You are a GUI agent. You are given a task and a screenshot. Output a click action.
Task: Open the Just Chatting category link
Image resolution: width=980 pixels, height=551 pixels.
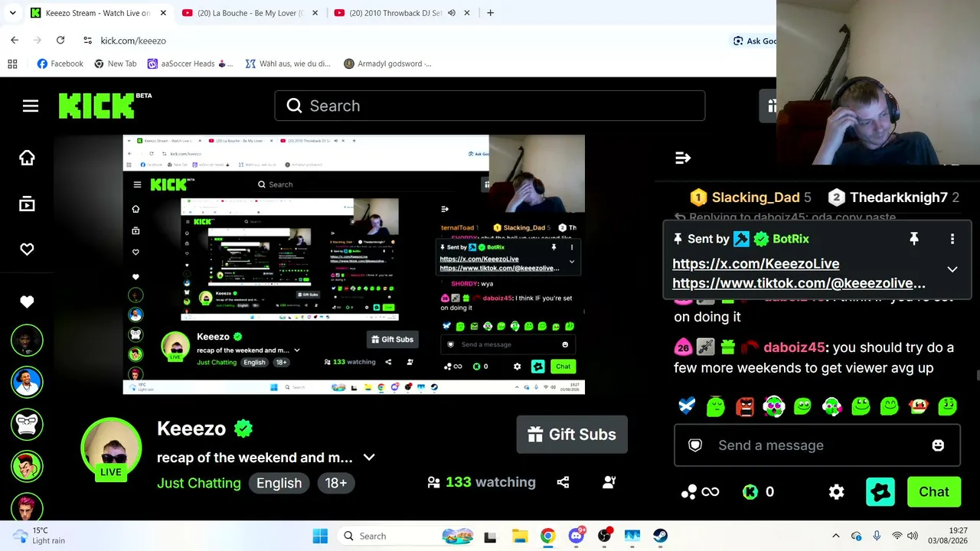(x=198, y=483)
